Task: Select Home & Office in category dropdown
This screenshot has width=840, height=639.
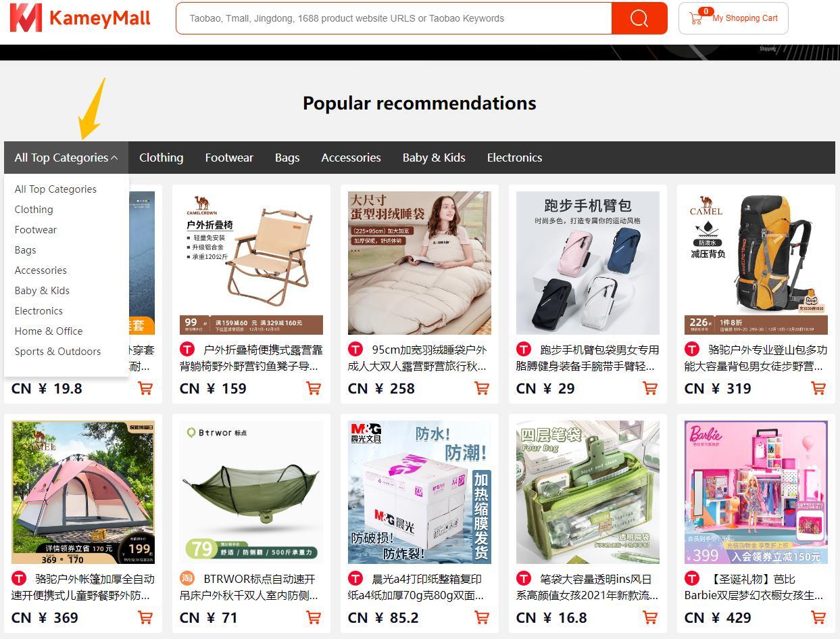Action: pos(49,331)
